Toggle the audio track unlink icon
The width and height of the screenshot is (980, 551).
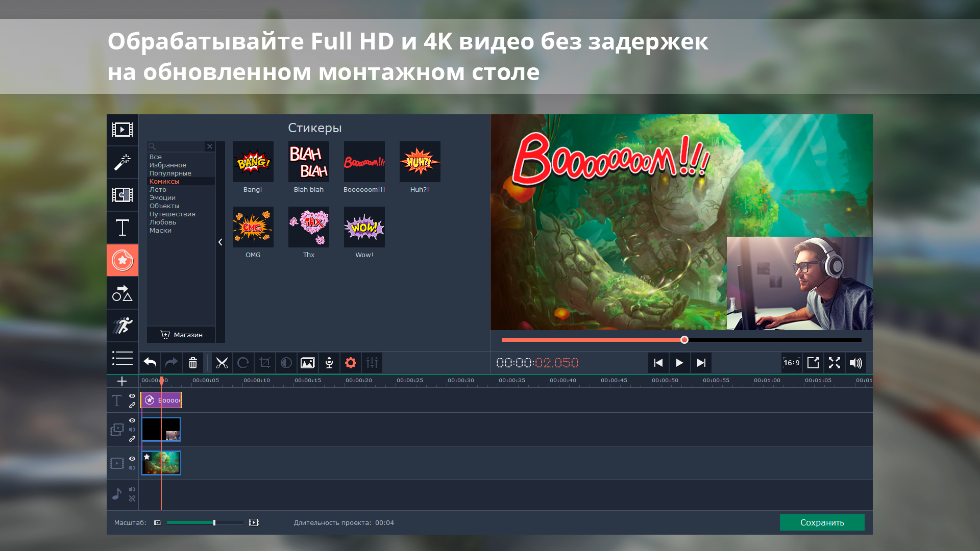132,498
